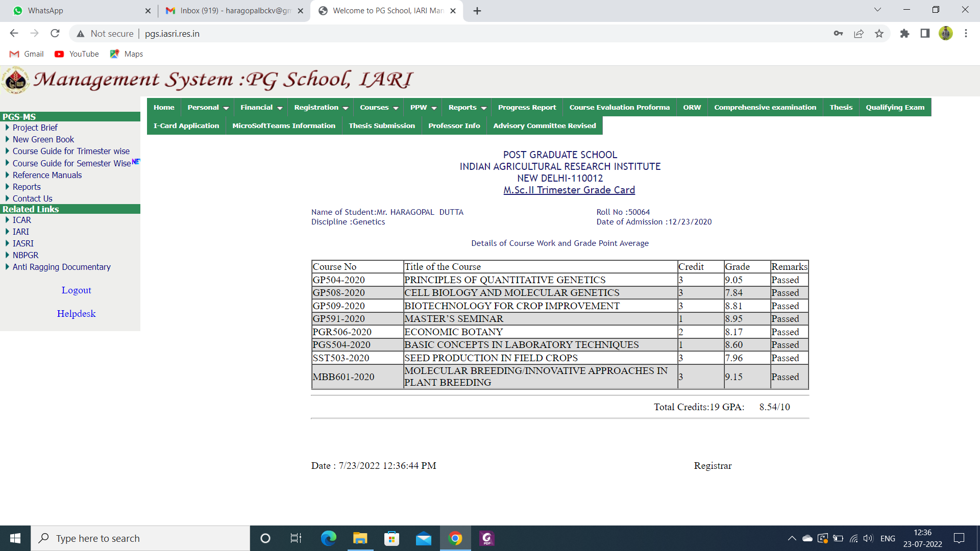Open the Gmail bookmark
The width and height of the screenshot is (980, 551).
(x=27, y=54)
